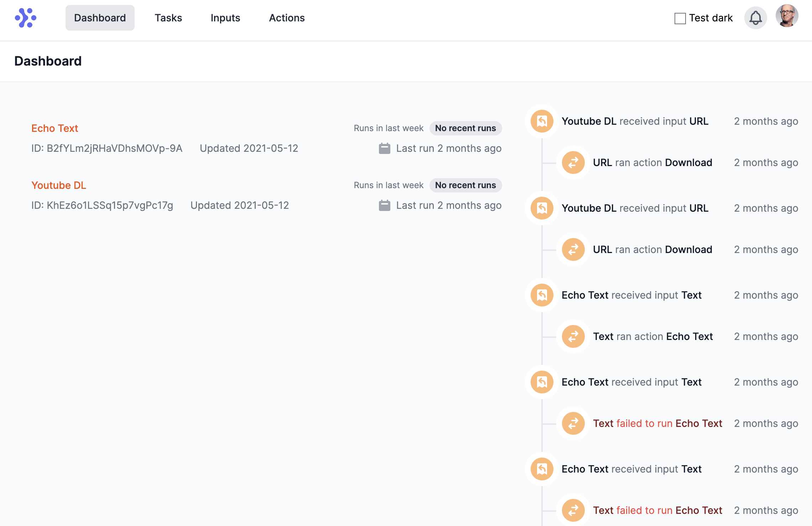Open notifications with the bell icon

[756, 17]
